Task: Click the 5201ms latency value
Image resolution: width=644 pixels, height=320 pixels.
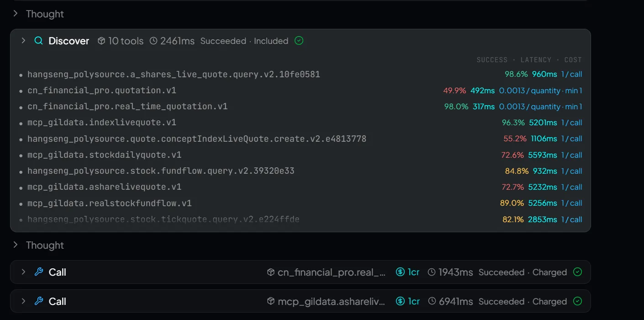Action: pyautogui.click(x=543, y=123)
